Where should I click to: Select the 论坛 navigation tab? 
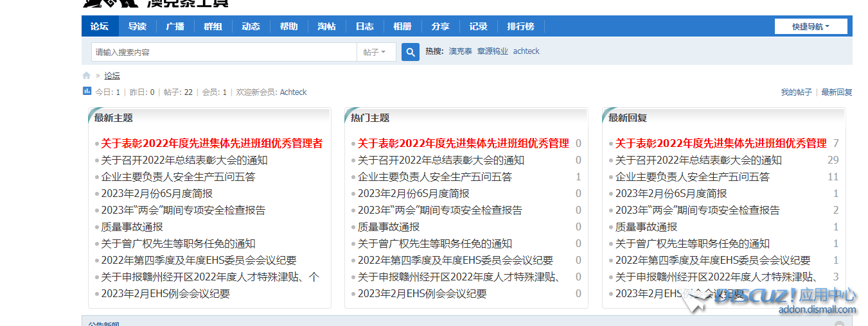tap(100, 26)
